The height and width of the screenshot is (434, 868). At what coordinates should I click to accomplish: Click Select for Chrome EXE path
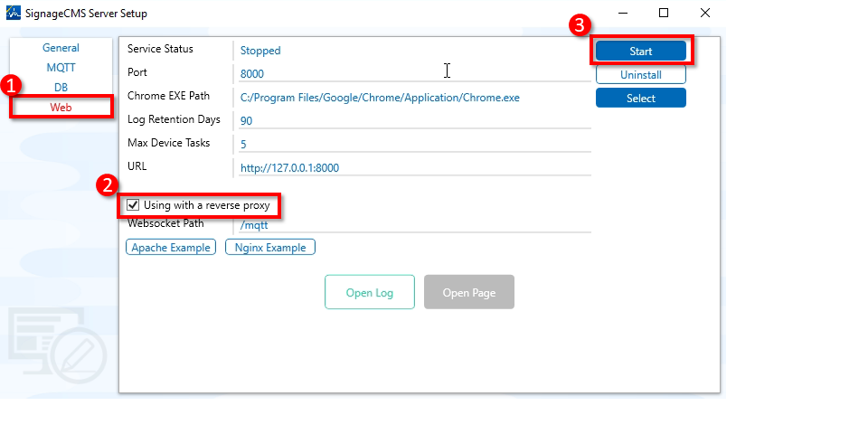[x=640, y=98]
